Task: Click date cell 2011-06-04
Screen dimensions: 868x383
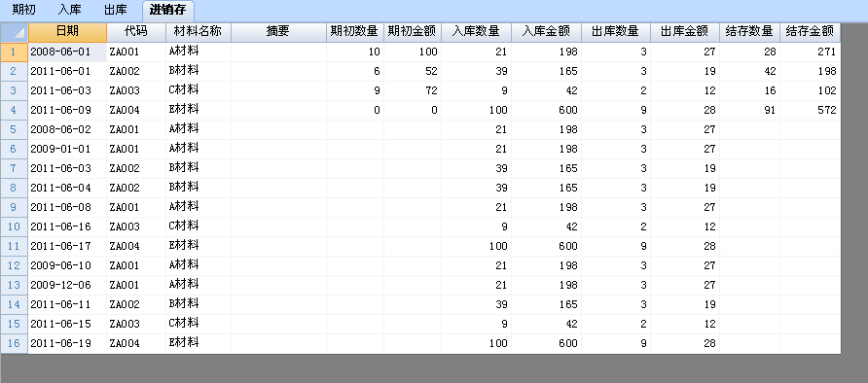Action: (67, 188)
